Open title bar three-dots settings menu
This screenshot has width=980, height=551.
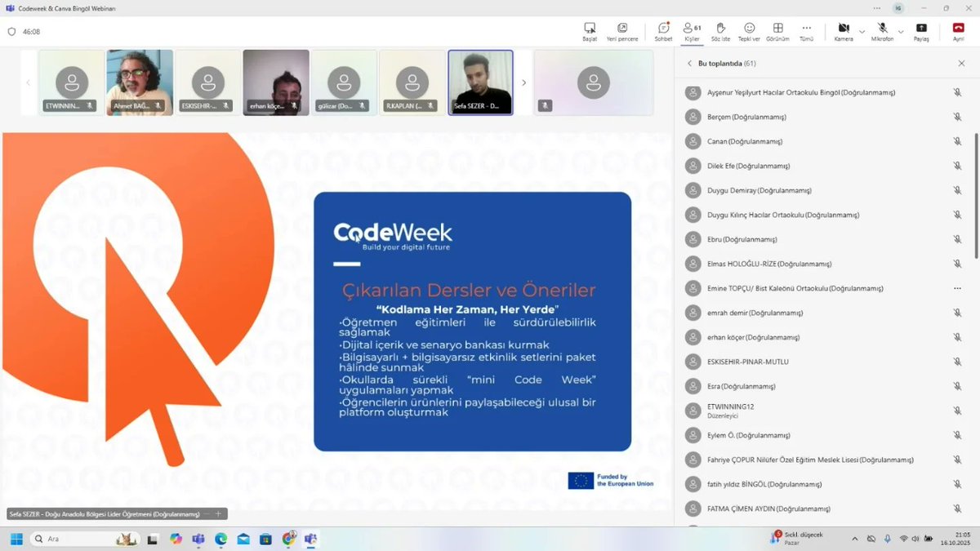[877, 8]
